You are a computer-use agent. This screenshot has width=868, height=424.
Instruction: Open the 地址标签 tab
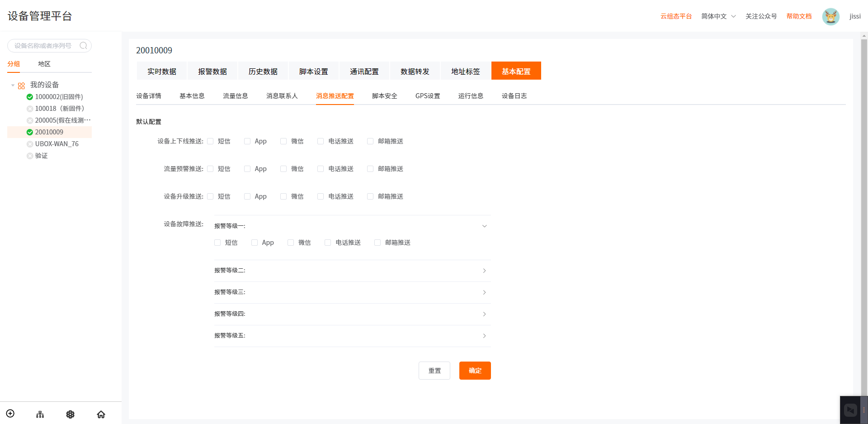[x=466, y=71]
